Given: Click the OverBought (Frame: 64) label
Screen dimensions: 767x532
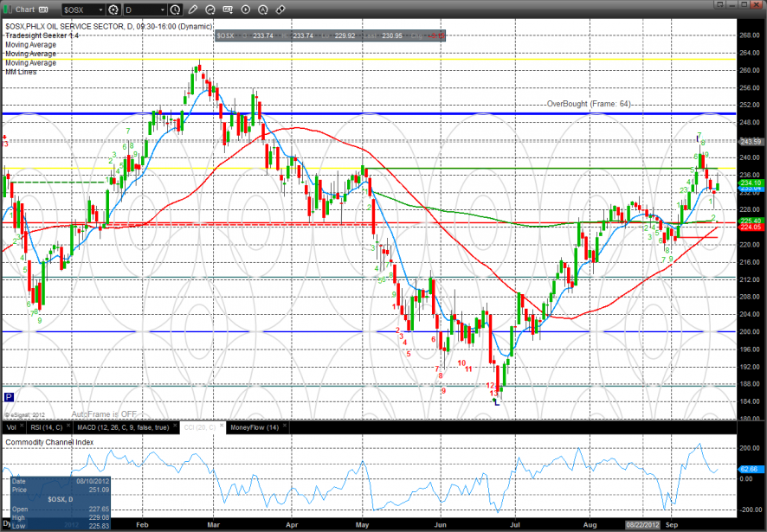Looking at the screenshot, I should 589,104.
